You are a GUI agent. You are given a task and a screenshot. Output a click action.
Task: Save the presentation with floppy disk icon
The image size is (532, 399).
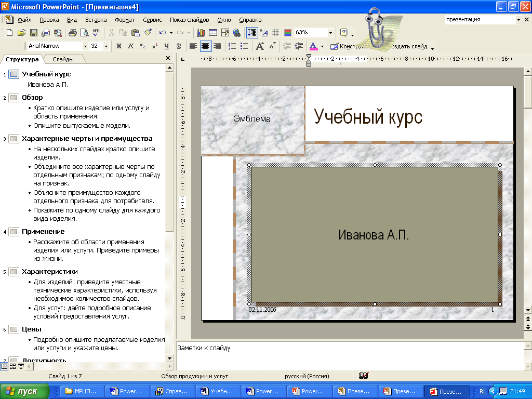click(33, 33)
